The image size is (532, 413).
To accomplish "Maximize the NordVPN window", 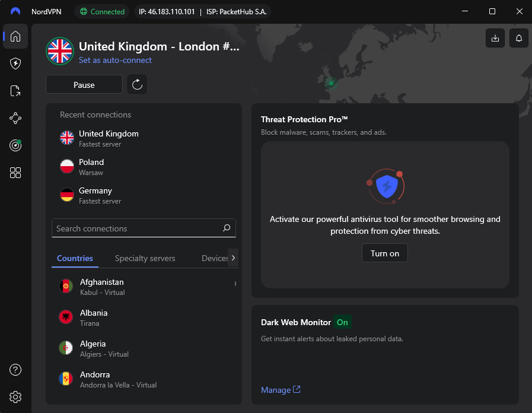I will click(492, 11).
